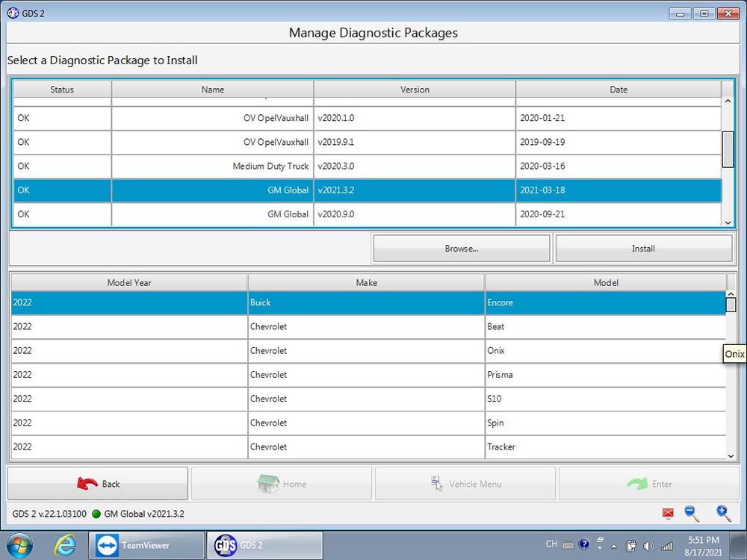Viewport: 747px width, 560px height.
Task: Click the 2022 cell in the Spin row
Action: 129,423
